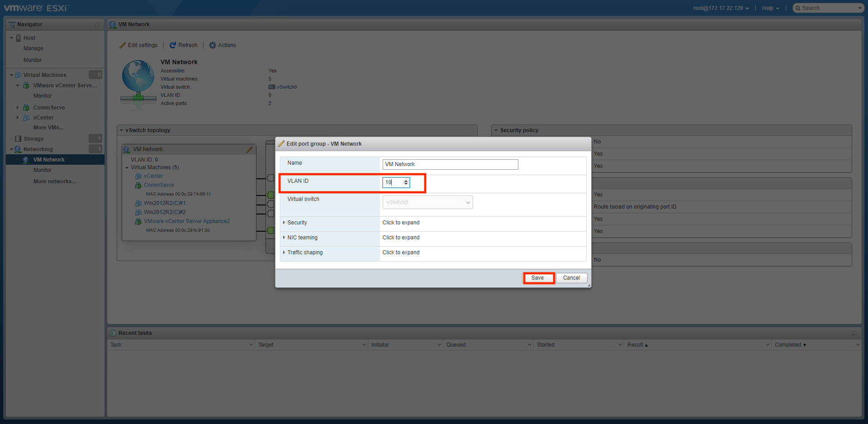Open the Task column dropdown
Viewport: 868px width, 424px height.
(x=251, y=345)
